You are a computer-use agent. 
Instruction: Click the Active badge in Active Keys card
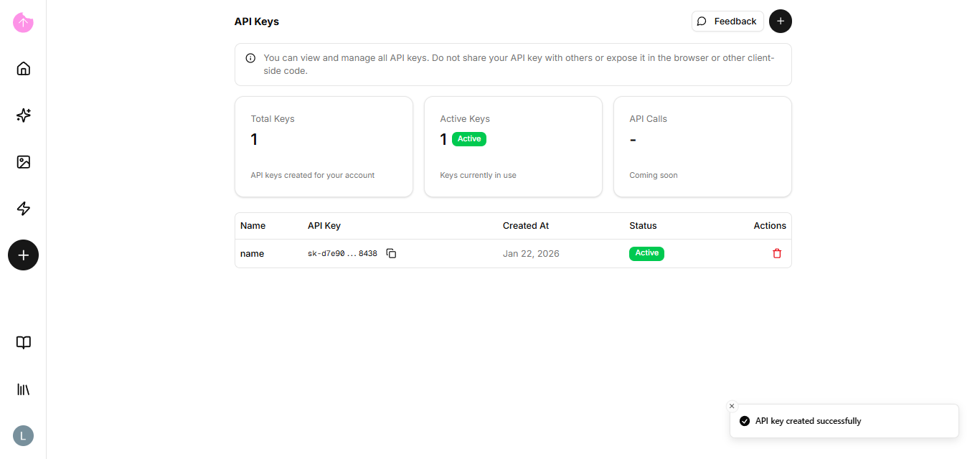click(469, 139)
